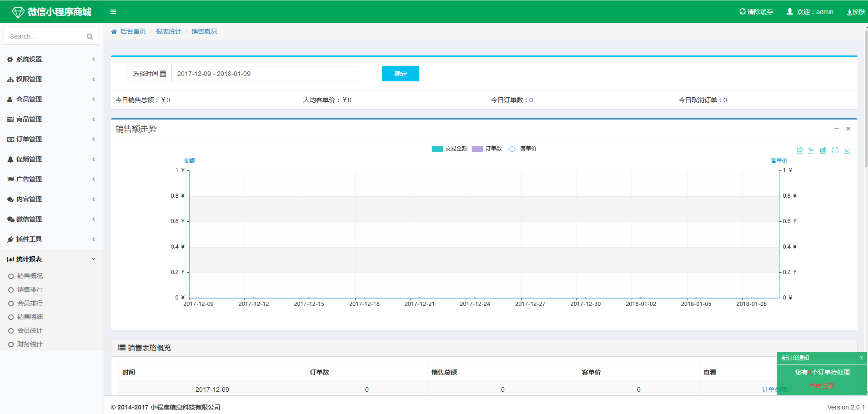Click the 清除缓存 refresh icon
This screenshot has width=868, height=414.
click(743, 11)
